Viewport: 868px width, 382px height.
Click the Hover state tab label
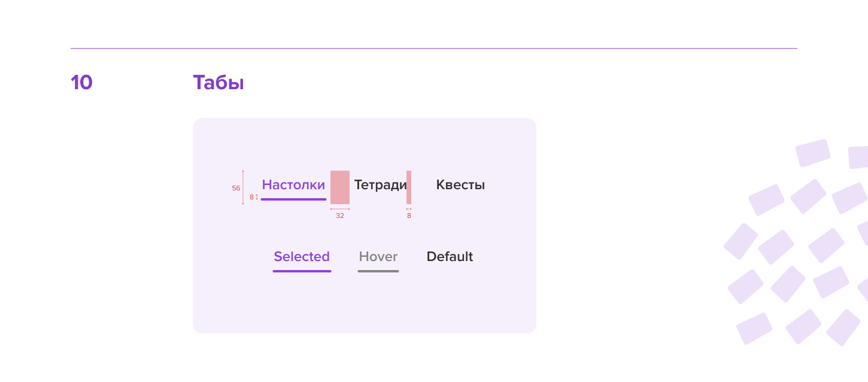378,257
